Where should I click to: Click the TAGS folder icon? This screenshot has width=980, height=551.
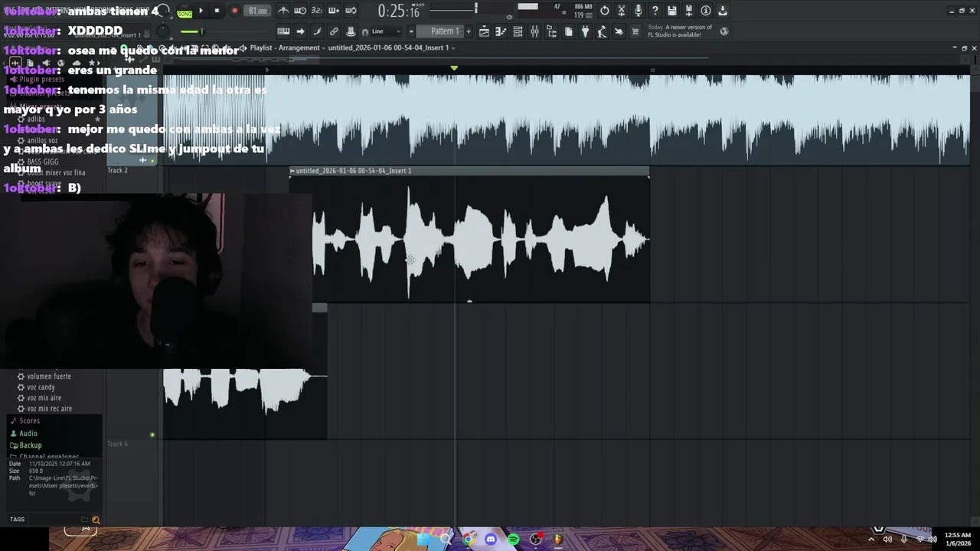click(84, 520)
